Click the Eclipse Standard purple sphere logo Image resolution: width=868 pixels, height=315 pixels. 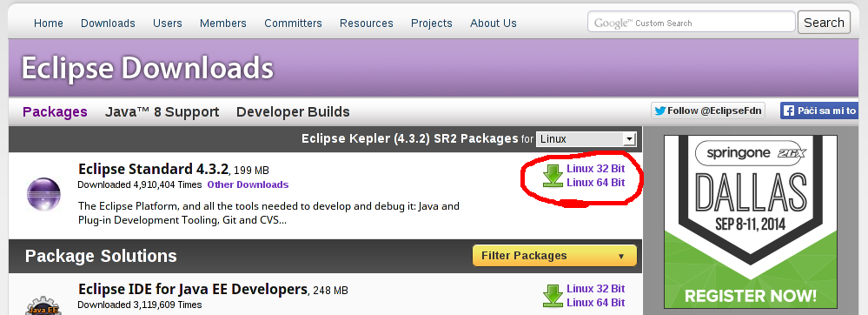(x=43, y=193)
